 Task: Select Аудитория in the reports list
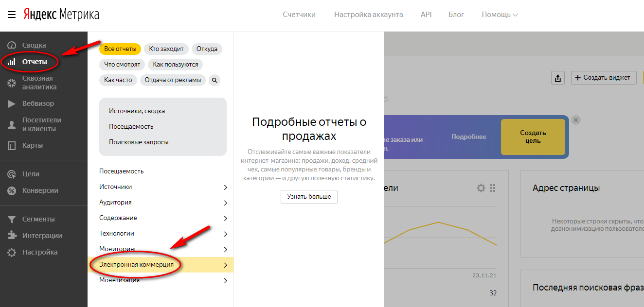click(x=116, y=203)
